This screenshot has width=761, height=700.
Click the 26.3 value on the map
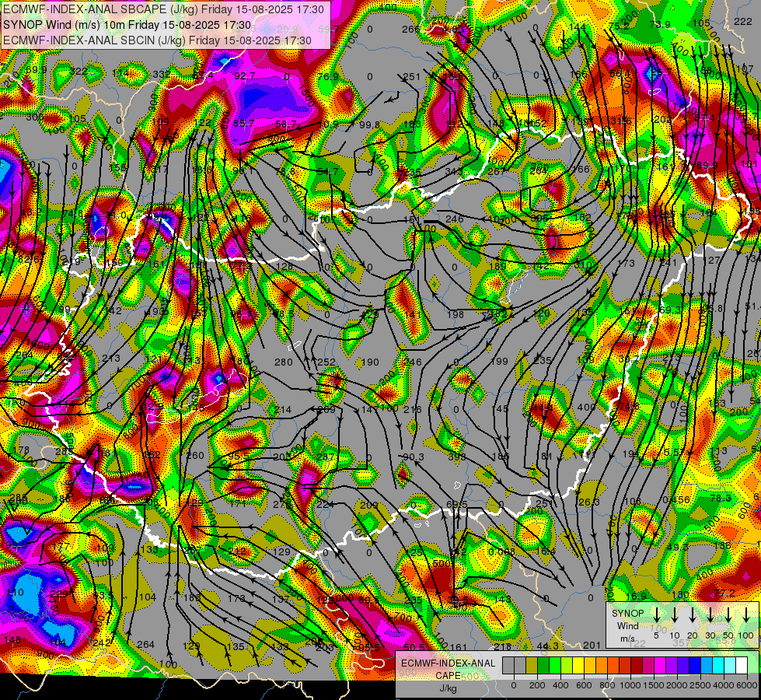click(591, 502)
